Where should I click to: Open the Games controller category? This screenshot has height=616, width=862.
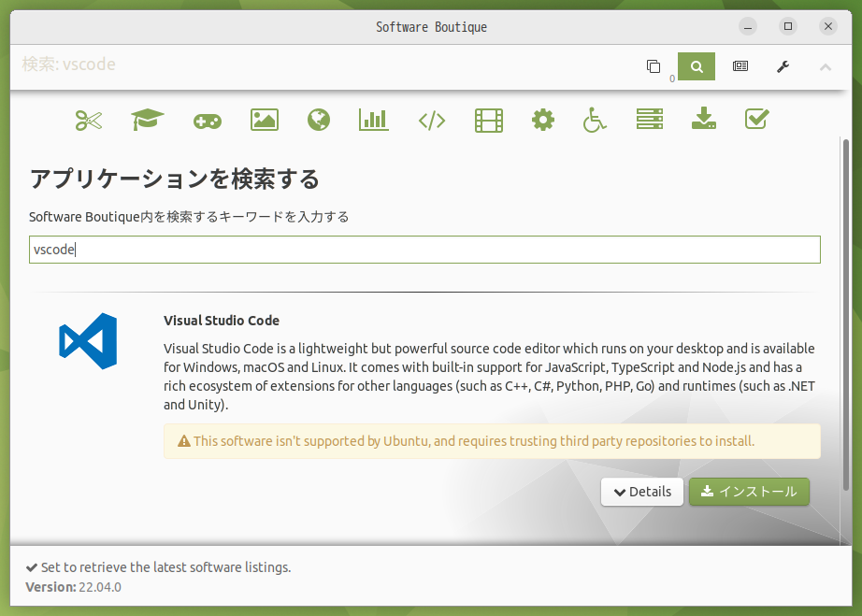click(x=208, y=121)
